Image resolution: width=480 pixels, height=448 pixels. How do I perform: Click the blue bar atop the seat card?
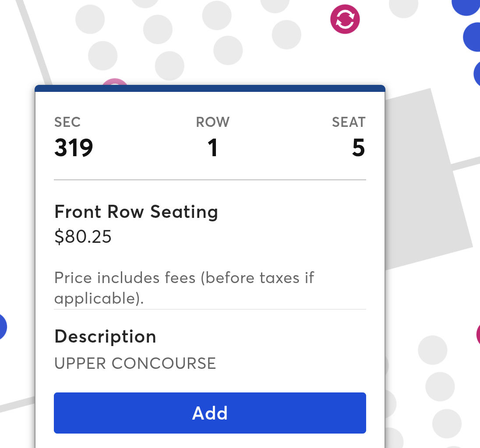(x=210, y=87)
